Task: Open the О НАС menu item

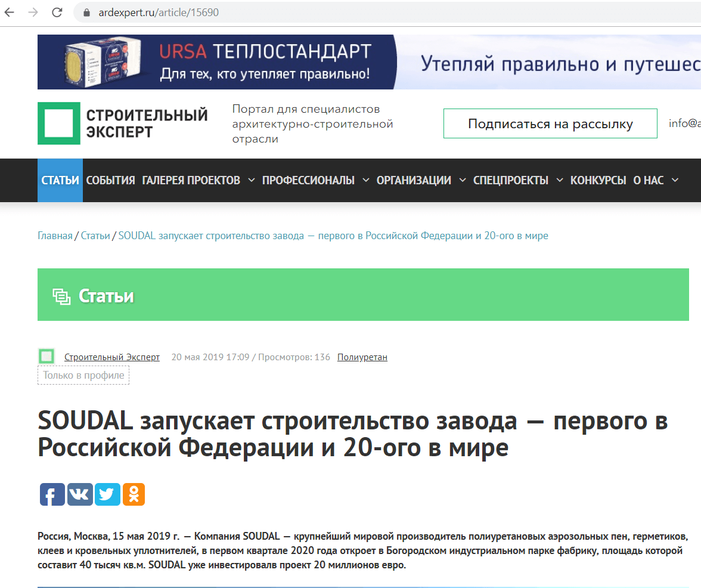Action: pyautogui.click(x=649, y=180)
